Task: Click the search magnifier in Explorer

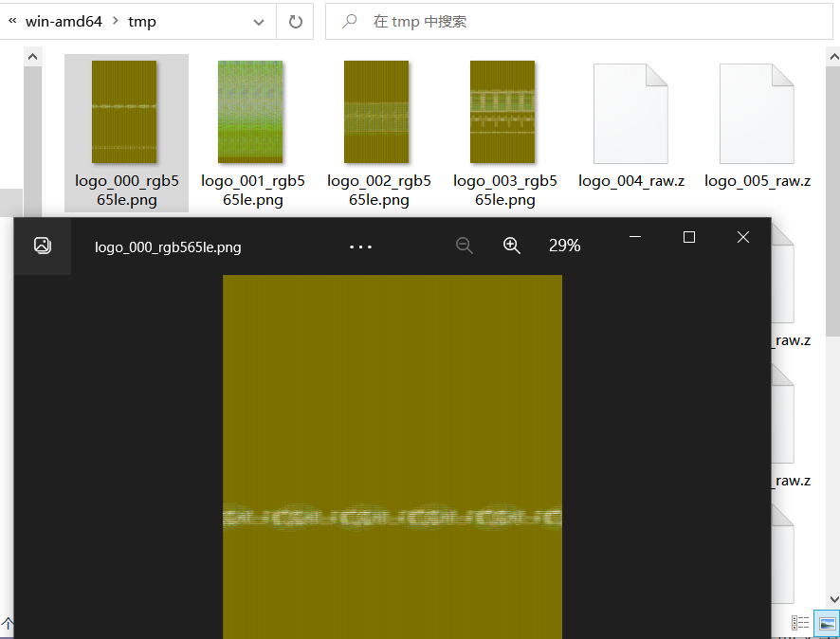Action: click(x=350, y=21)
